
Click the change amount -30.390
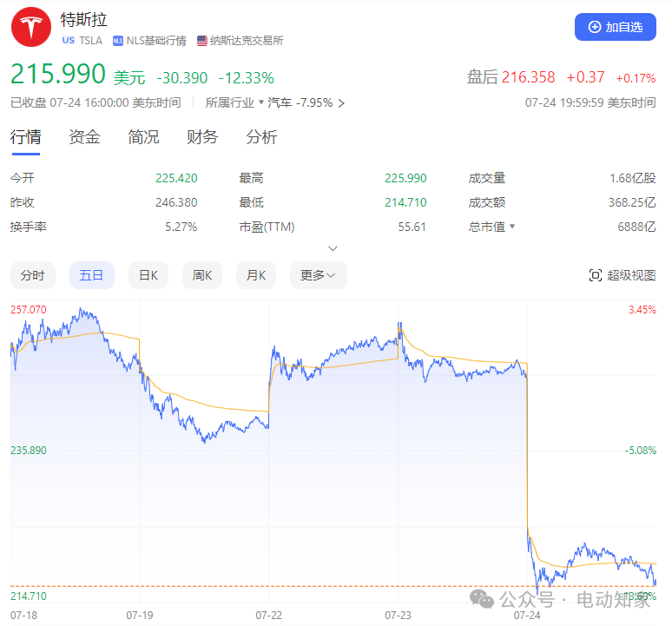pyautogui.click(x=182, y=78)
